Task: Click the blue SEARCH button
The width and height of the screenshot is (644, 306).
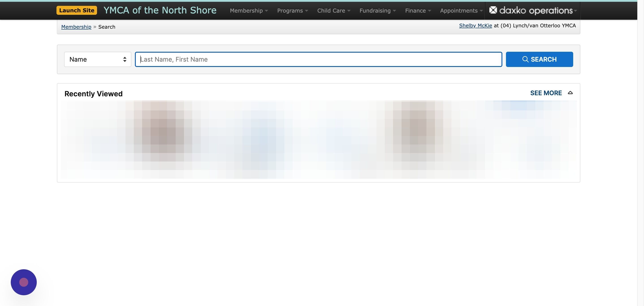Action: (540, 59)
